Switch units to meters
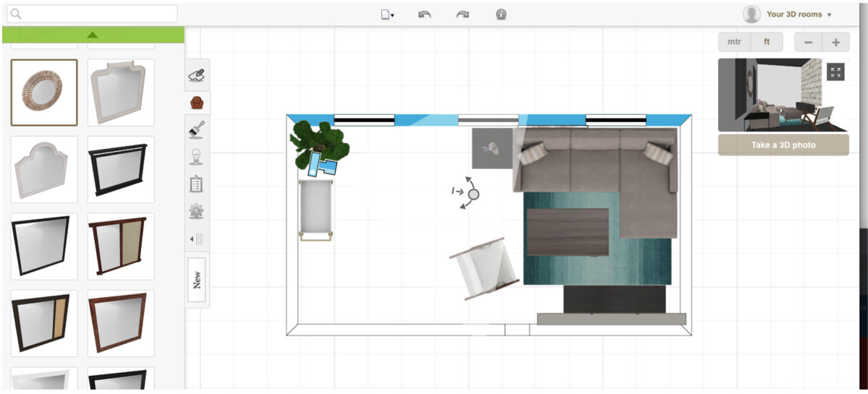The width and height of the screenshot is (868, 394). pos(734,42)
